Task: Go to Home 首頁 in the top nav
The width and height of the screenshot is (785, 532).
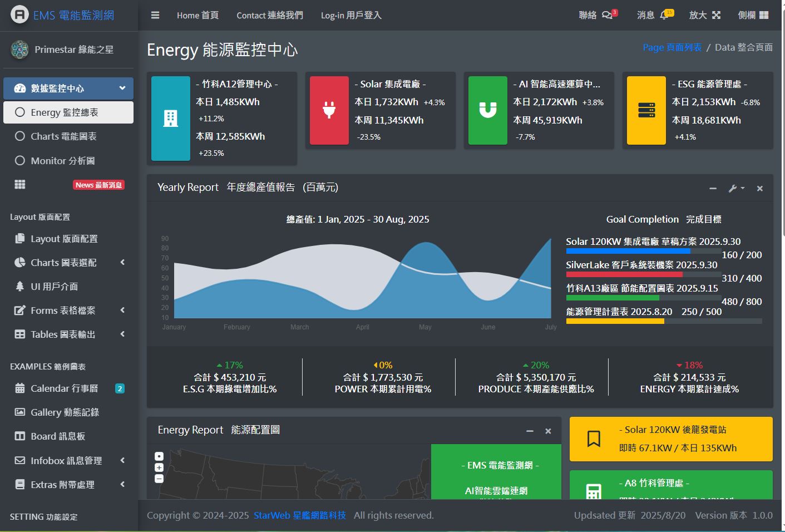Action: click(x=198, y=16)
